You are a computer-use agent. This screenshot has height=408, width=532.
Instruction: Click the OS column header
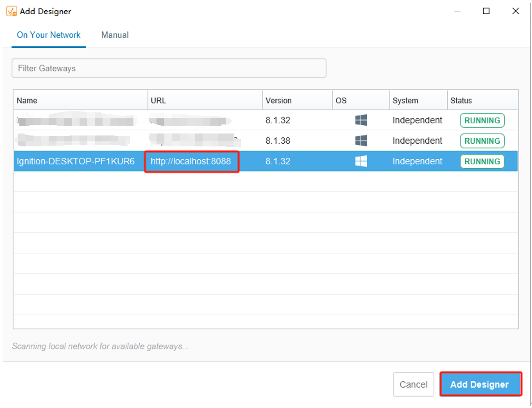click(x=361, y=100)
